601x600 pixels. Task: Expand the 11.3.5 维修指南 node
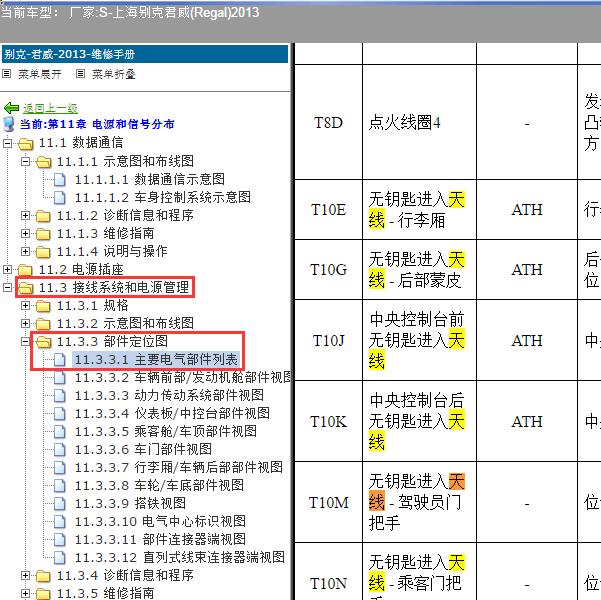pos(25,593)
